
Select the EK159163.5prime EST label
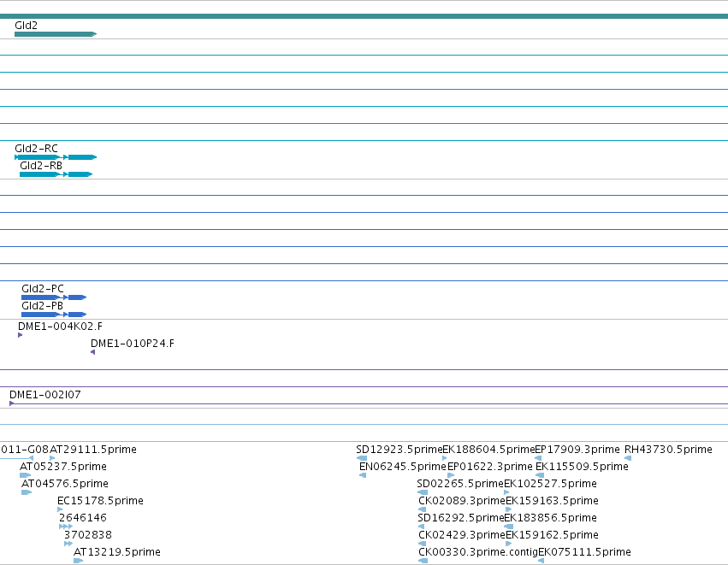click(x=552, y=501)
